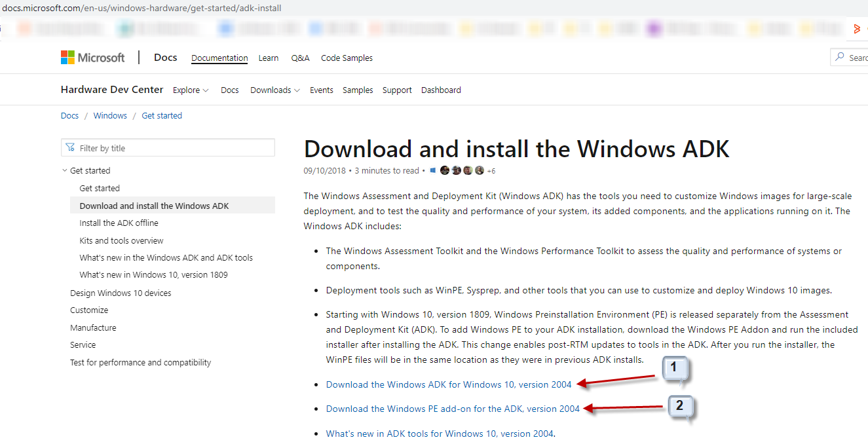The width and height of the screenshot is (868, 444).
Task: Open the Search magnifier icon
Action: click(840, 57)
